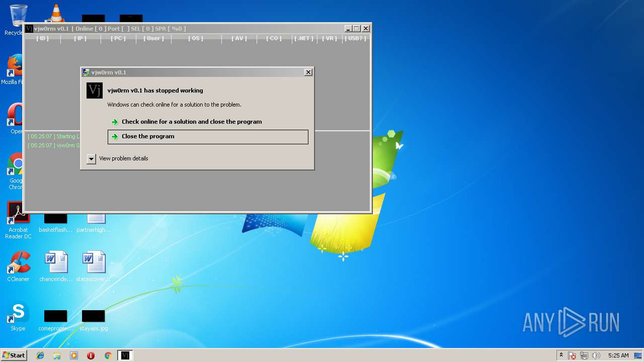Open the Recycle Bin desktop icon
The height and width of the screenshot is (362, 644).
(x=18, y=20)
